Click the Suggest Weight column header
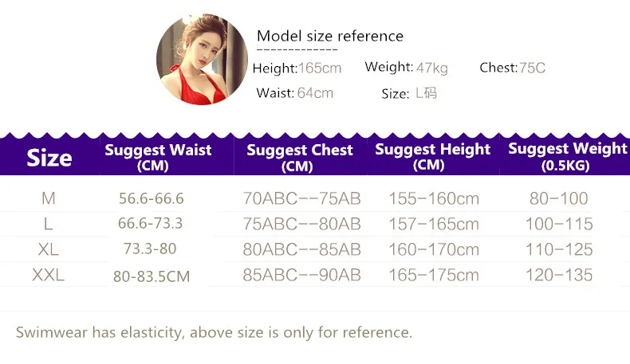 [x=567, y=156]
